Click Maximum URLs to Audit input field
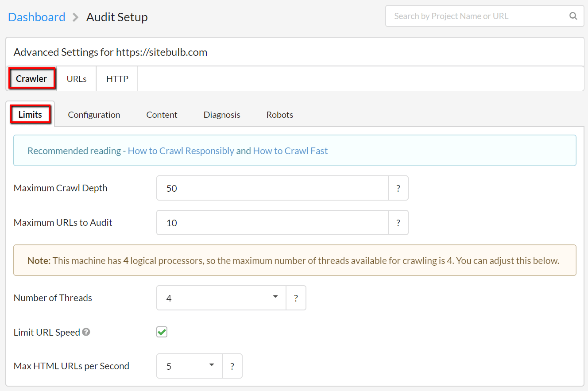Image resolution: width=588 pixels, height=391 pixels. click(273, 223)
